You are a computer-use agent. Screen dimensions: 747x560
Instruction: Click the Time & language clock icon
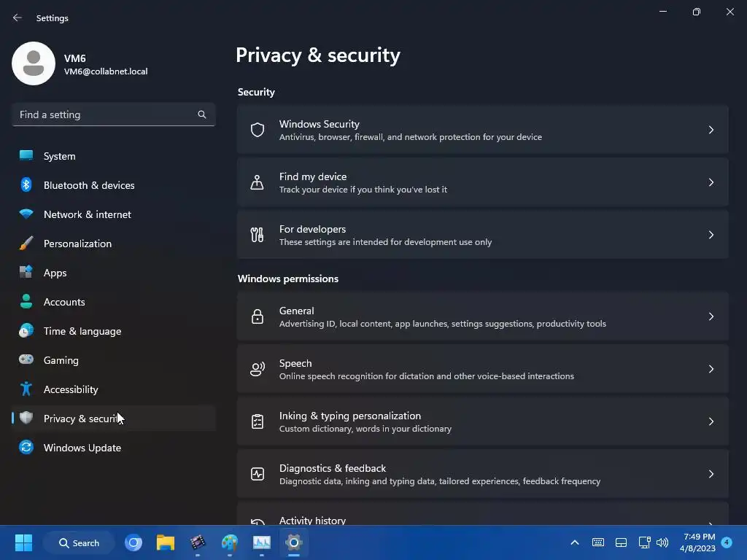click(x=26, y=330)
